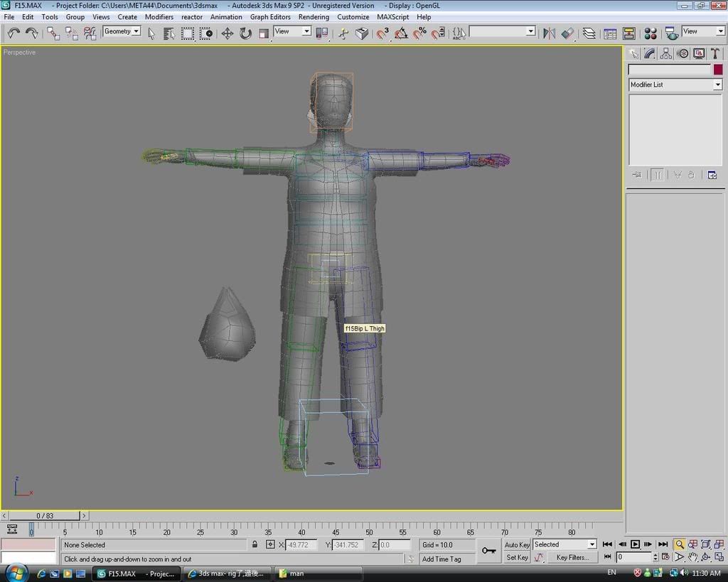Click the Undo arrow in toolbar
Screen dimensions: 728x582
coord(13,33)
